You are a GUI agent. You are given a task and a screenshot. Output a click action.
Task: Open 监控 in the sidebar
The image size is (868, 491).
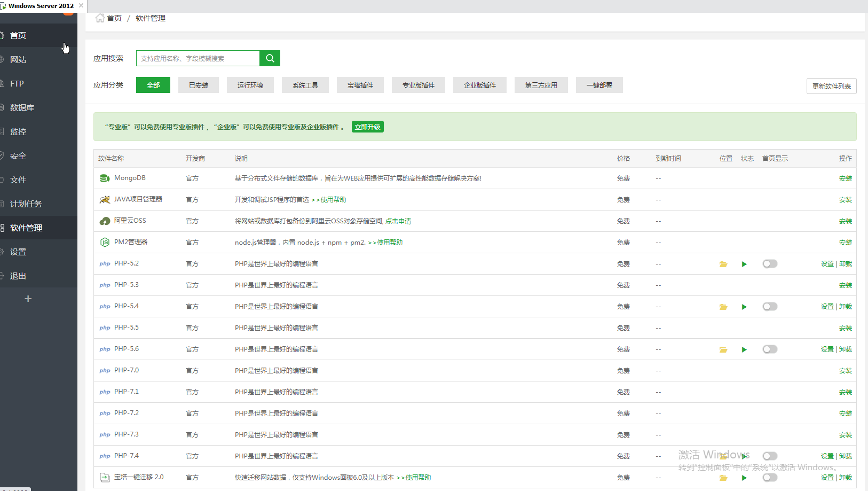coord(38,131)
